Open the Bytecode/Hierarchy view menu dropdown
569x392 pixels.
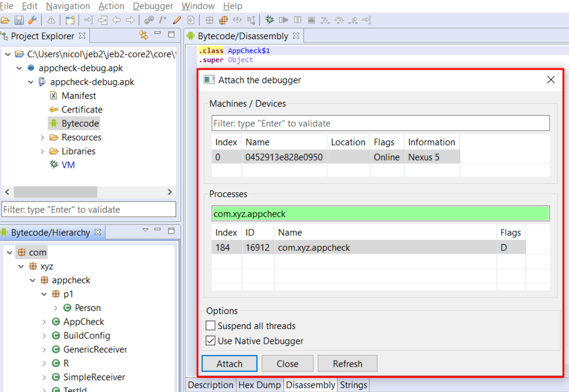(145, 230)
